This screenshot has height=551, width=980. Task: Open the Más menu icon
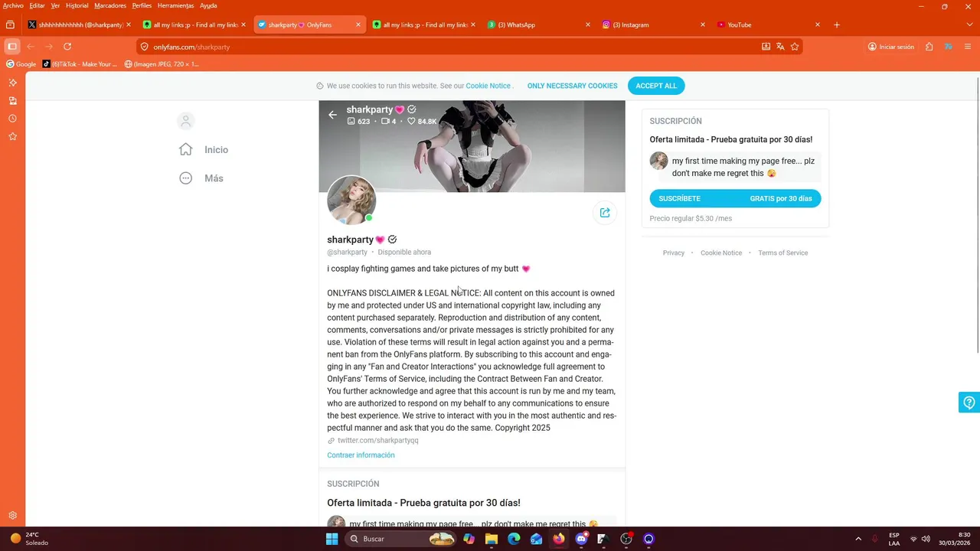pyautogui.click(x=186, y=178)
